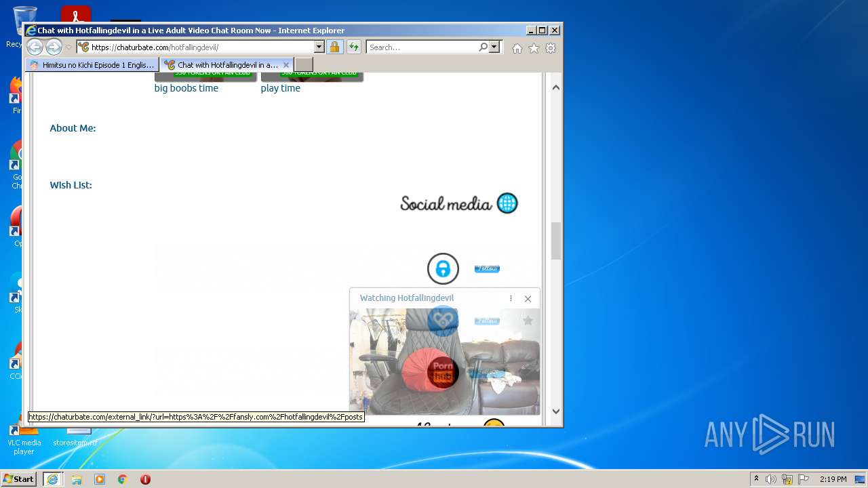Open the volume speaker tray icon

click(771, 479)
